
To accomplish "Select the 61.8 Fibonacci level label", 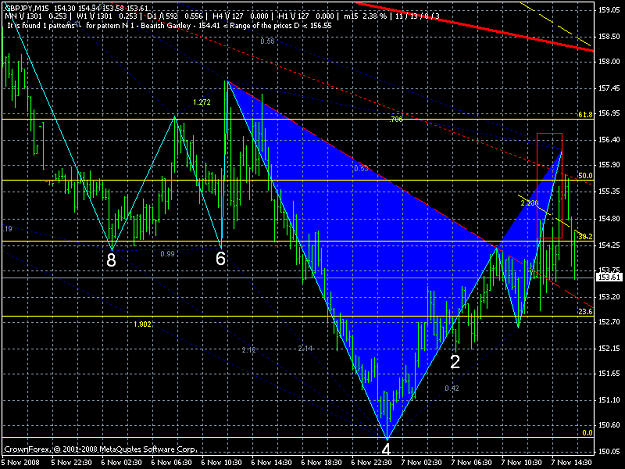I will pyautogui.click(x=586, y=115).
